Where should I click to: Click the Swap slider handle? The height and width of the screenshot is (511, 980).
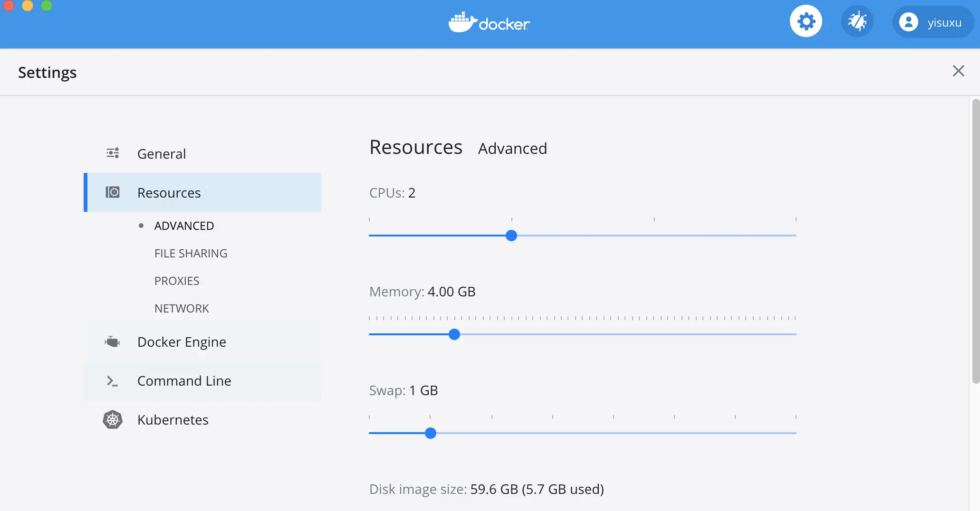coord(431,433)
